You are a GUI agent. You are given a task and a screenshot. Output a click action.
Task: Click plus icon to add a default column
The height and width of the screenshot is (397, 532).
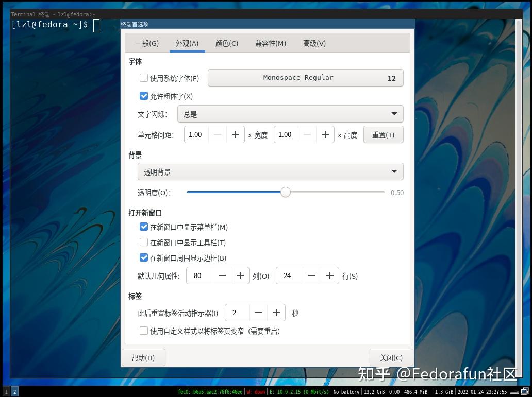(240, 275)
